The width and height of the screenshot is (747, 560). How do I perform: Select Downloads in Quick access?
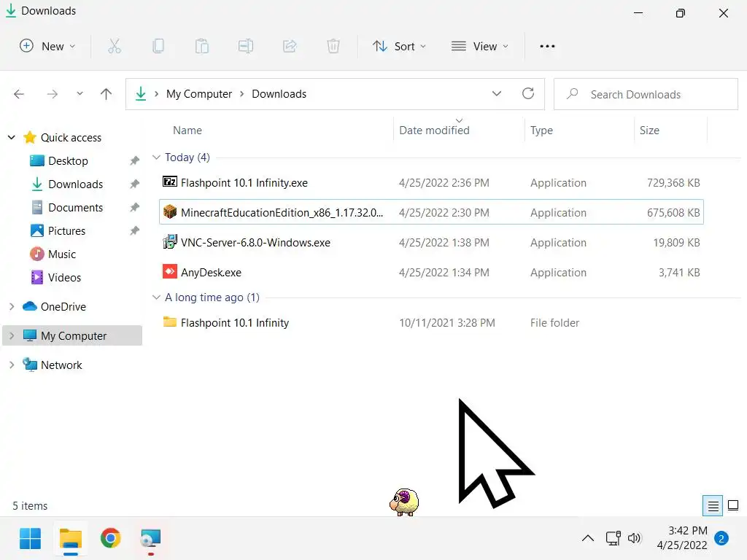pyautogui.click(x=75, y=184)
